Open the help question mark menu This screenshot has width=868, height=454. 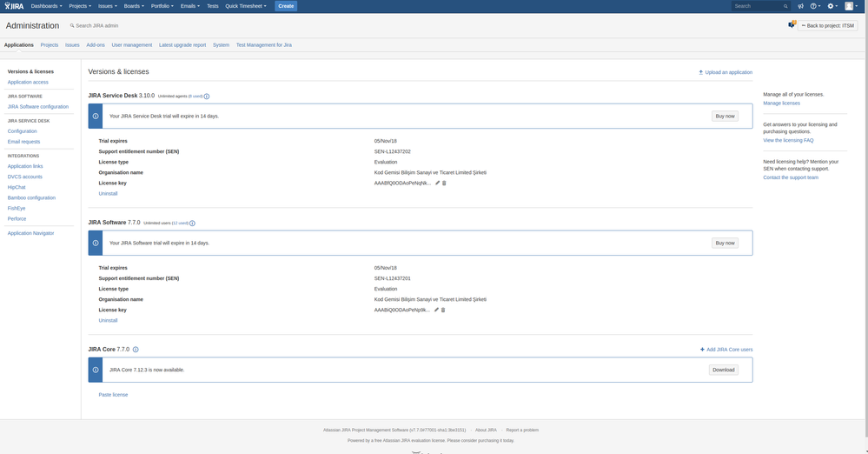(815, 6)
